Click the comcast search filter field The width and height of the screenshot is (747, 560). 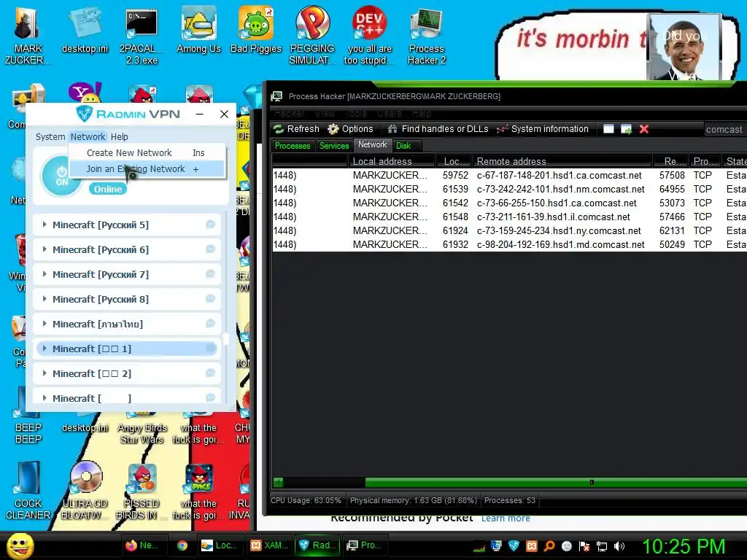point(726,130)
